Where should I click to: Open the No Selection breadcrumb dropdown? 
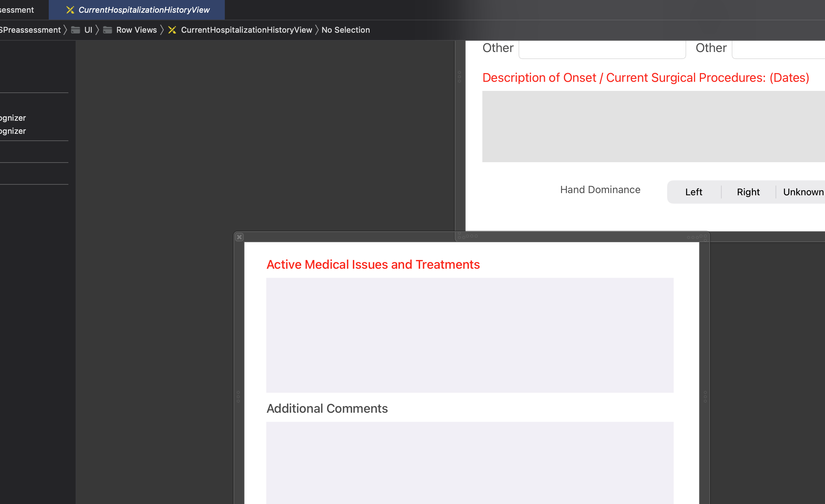tap(346, 30)
